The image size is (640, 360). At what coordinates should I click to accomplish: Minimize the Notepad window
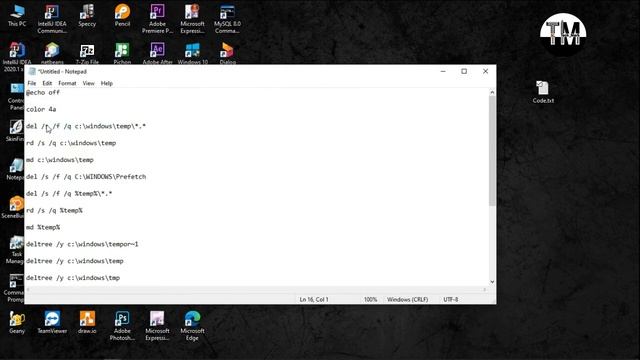click(x=443, y=71)
